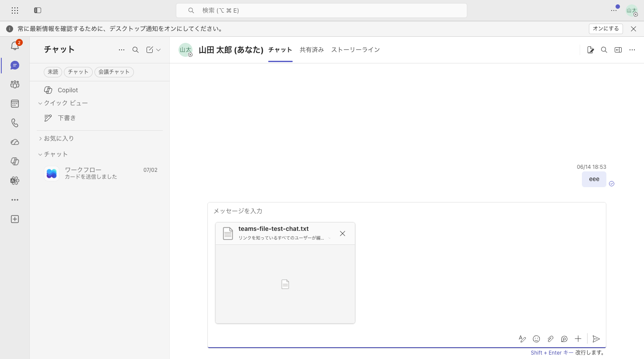Open text formatting options icon

coord(522,339)
